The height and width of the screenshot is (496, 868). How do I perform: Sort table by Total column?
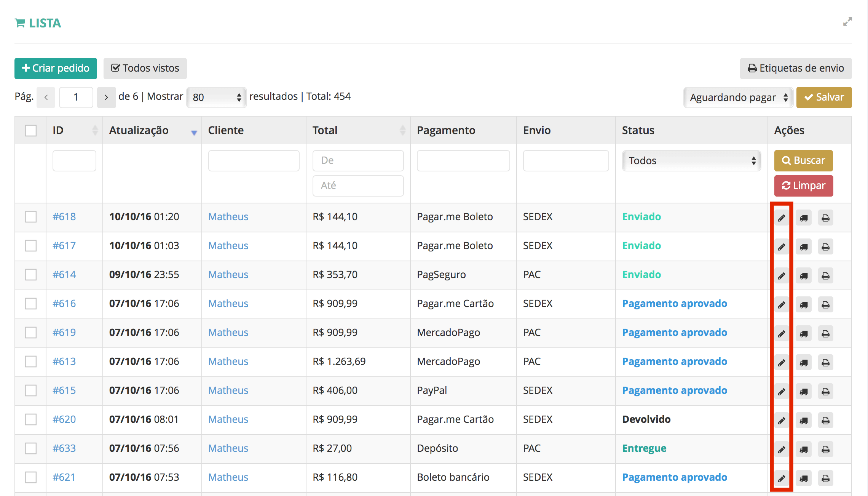pyautogui.click(x=358, y=130)
